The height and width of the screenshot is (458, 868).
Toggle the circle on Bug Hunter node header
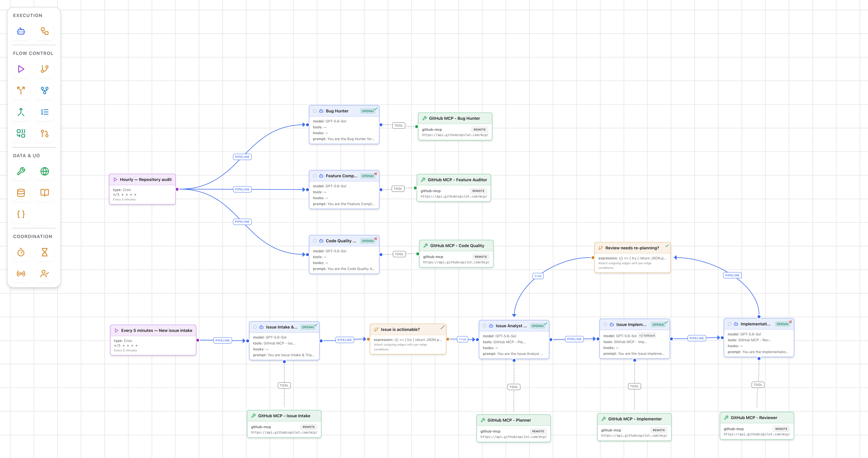(315, 111)
